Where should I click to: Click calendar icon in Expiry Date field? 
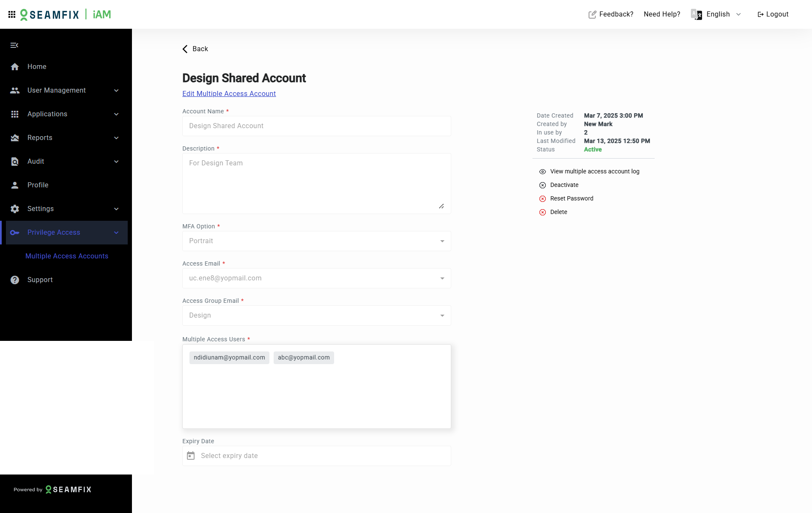pyautogui.click(x=191, y=455)
